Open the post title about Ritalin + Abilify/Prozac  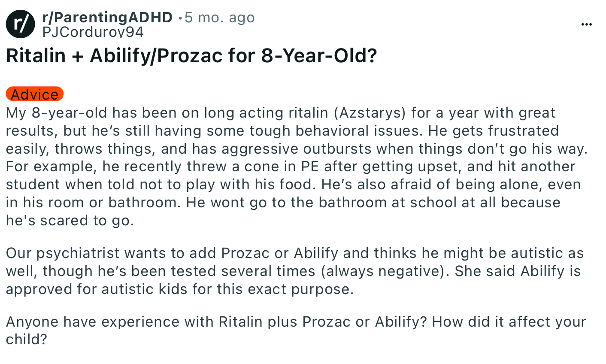(191, 56)
